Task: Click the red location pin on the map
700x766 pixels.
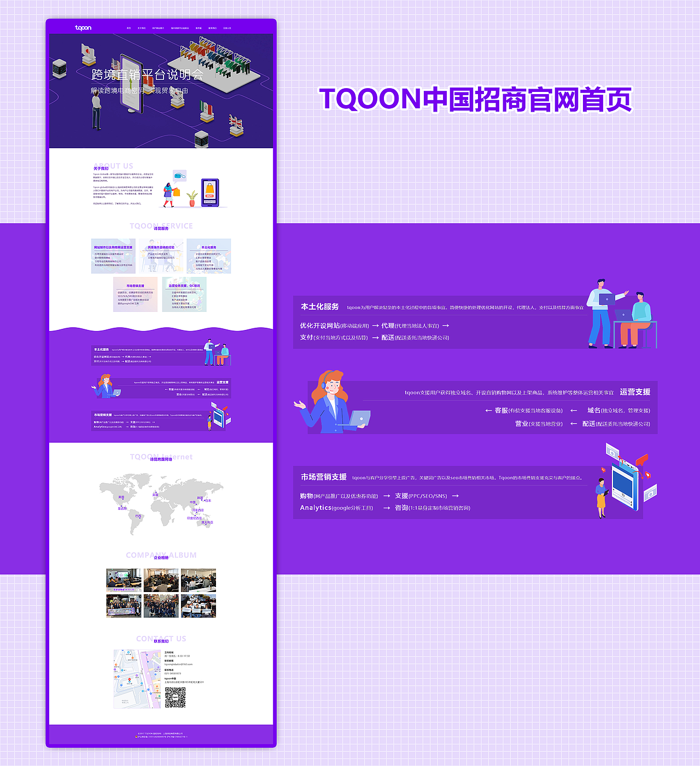Action: (130, 679)
